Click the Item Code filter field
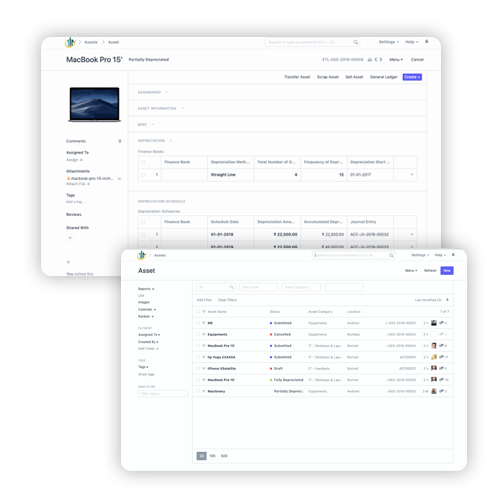500x500 pixels. pyautogui.click(x=258, y=287)
